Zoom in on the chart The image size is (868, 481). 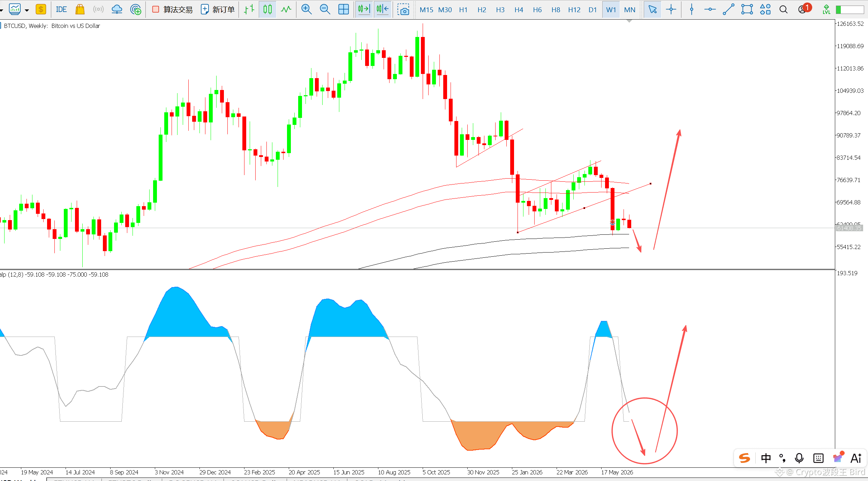point(307,9)
